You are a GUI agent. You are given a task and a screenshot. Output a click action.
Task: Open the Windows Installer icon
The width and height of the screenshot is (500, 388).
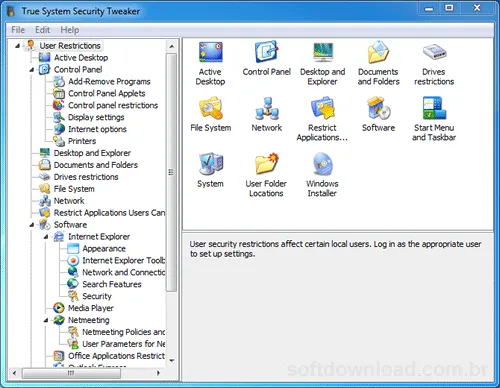322,164
